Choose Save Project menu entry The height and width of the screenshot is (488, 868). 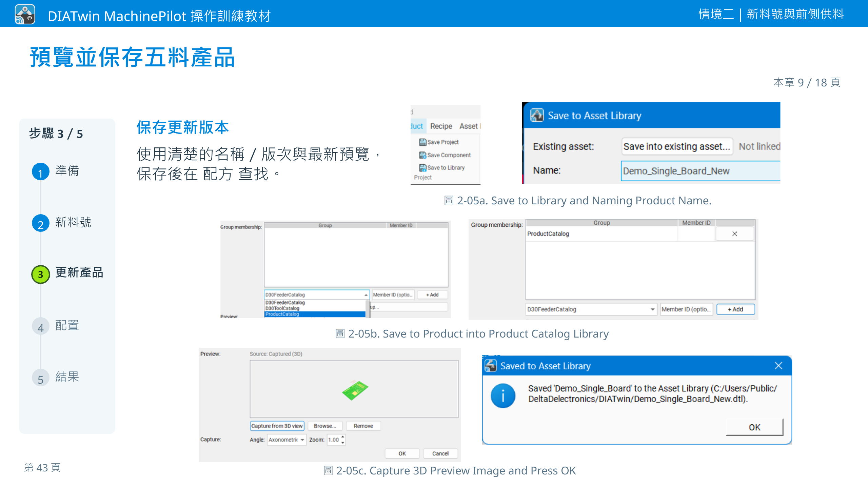[439, 142]
